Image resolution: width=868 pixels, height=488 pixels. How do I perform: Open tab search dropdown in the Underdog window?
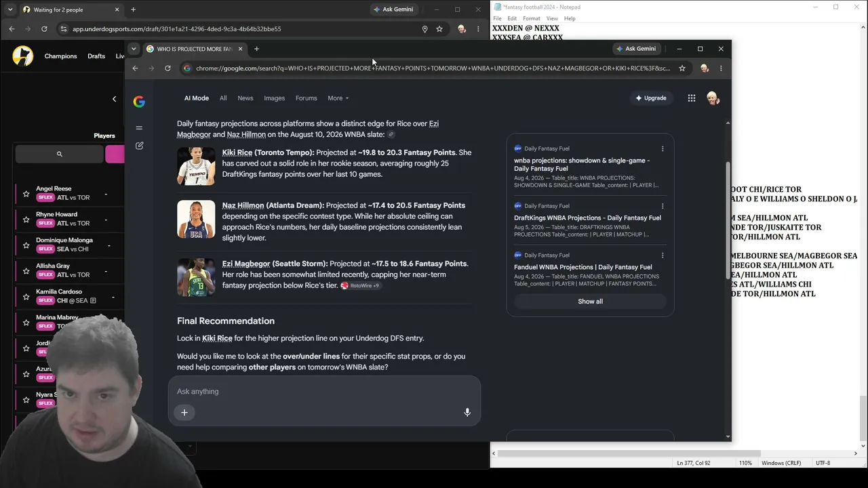[10, 9]
